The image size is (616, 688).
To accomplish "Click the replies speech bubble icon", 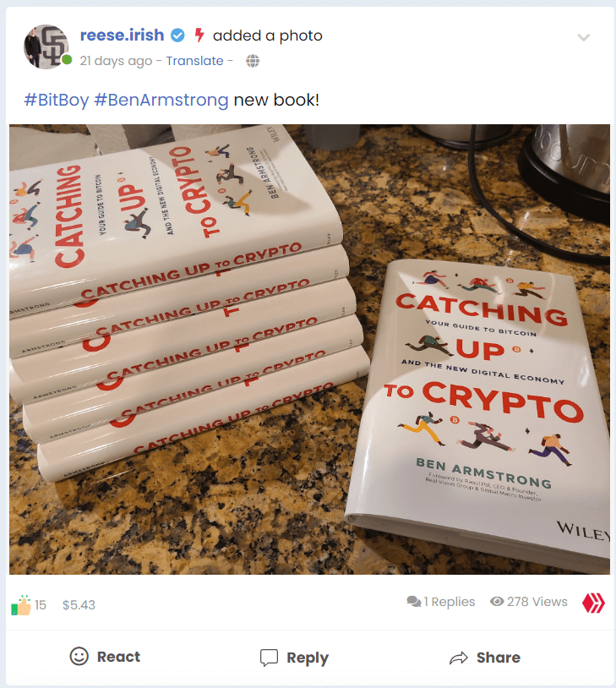I will point(414,602).
